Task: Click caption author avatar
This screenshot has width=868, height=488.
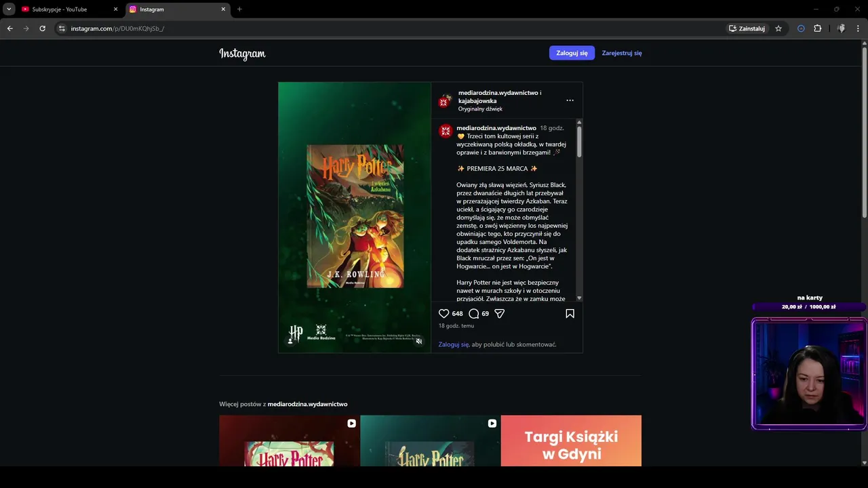Action: [x=446, y=131]
